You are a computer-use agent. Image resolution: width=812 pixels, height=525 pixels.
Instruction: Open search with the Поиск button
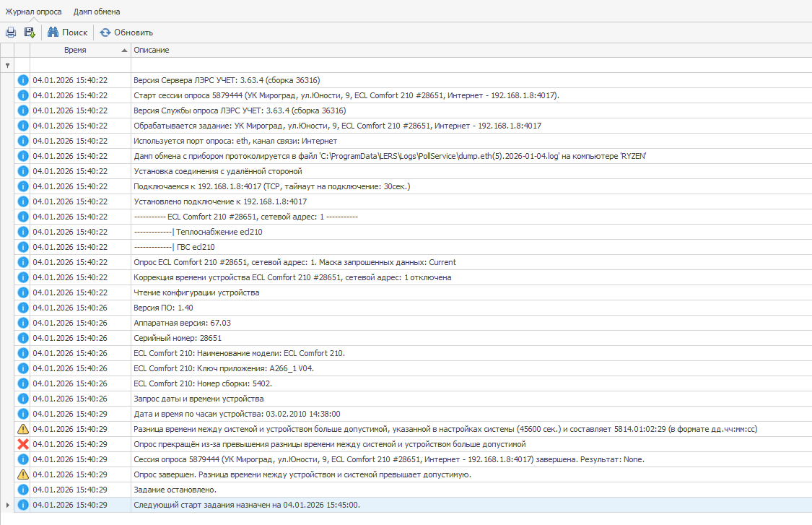pyautogui.click(x=67, y=32)
